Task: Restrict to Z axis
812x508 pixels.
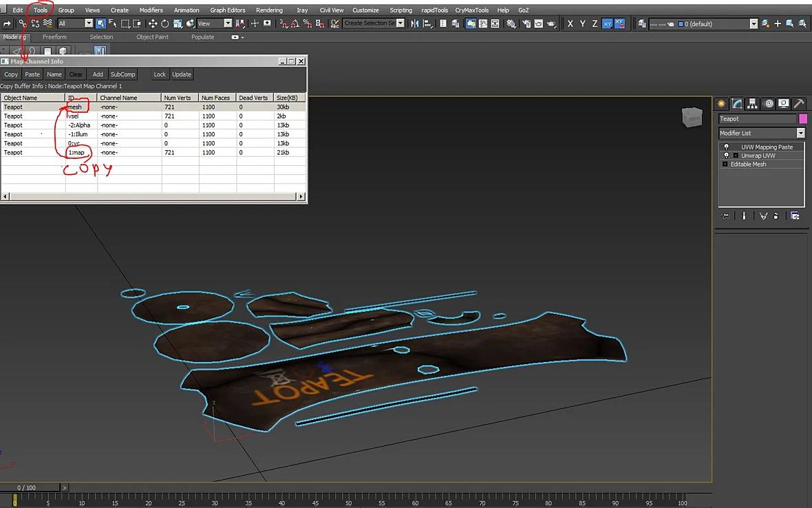Action: (x=595, y=24)
